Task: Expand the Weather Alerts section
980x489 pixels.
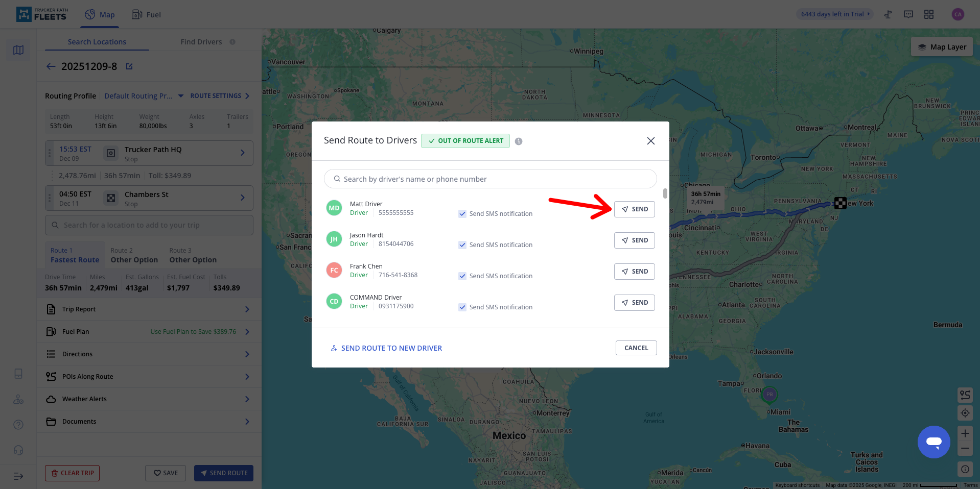Action: 149,399
